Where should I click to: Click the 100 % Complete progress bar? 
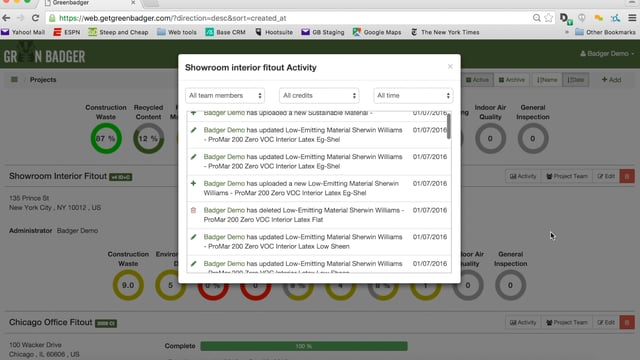(x=304, y=346)
